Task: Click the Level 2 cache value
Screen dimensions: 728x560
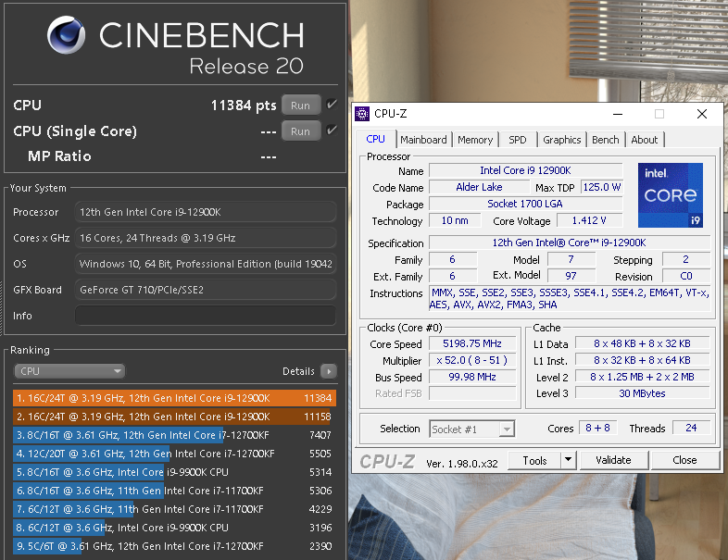Action: coord(642,377)
